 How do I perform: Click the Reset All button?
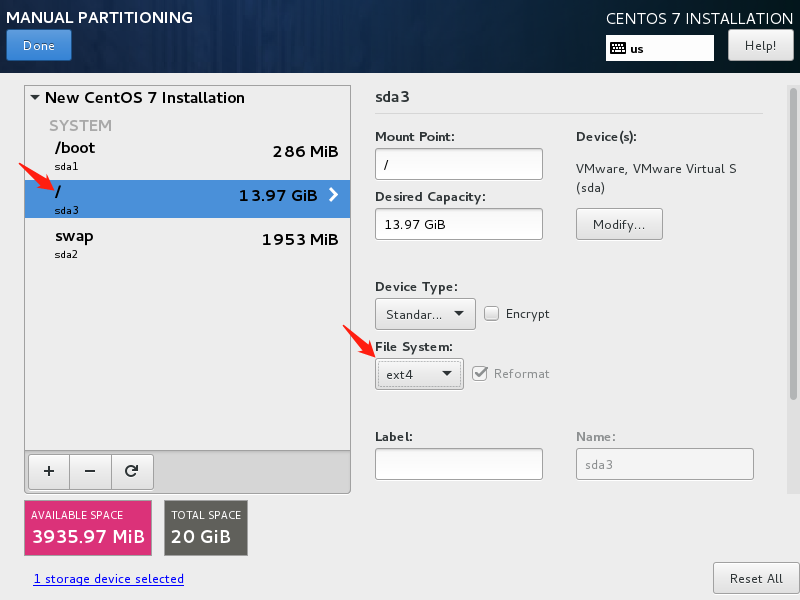(x=756, y=579)
